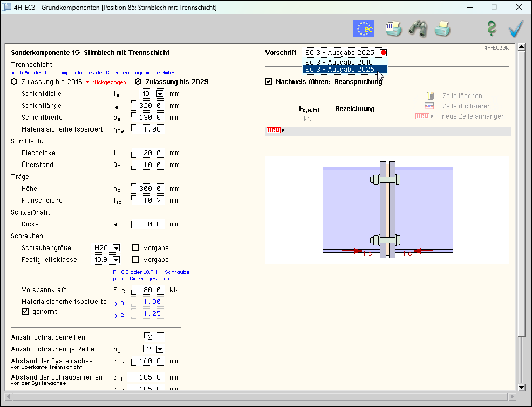
Task: Open the Schichtdicke dropdown
Action: pos(159,94)
